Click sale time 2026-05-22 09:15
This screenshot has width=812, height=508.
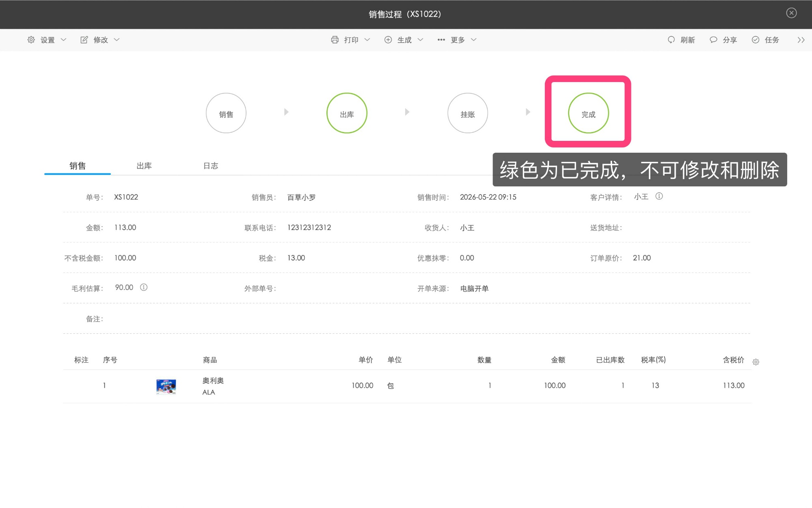pyautogui.click(x=488, y=197)
